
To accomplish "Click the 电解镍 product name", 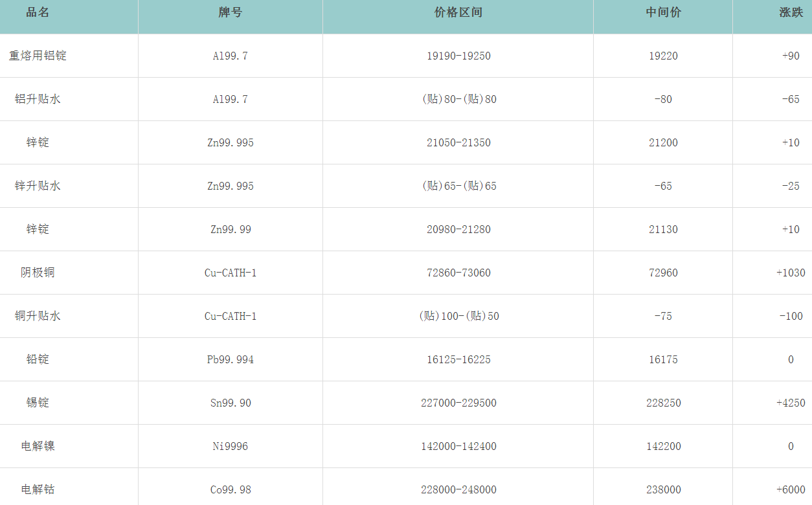I will coord(38,446).
